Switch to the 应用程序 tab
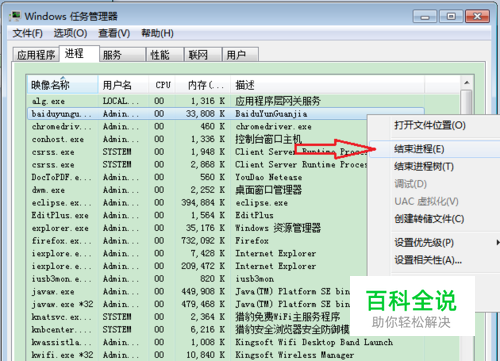This screenshot has height=361, width=500. 36,55
